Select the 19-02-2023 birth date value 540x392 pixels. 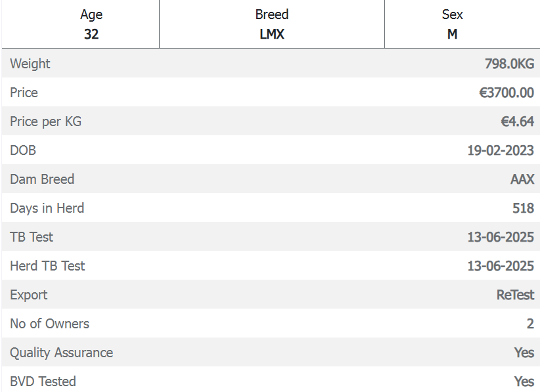501,150
